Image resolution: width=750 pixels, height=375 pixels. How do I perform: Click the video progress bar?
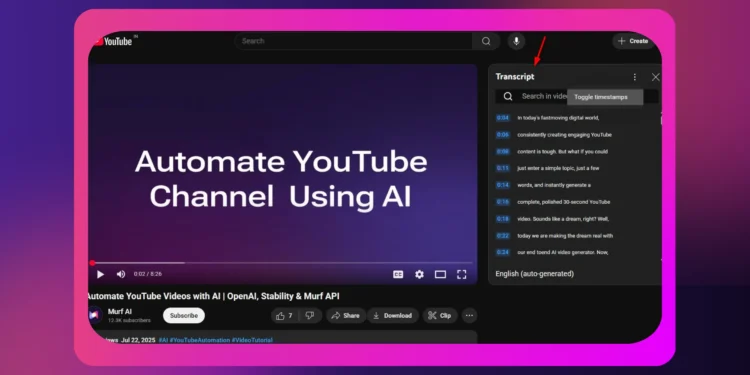282,263
